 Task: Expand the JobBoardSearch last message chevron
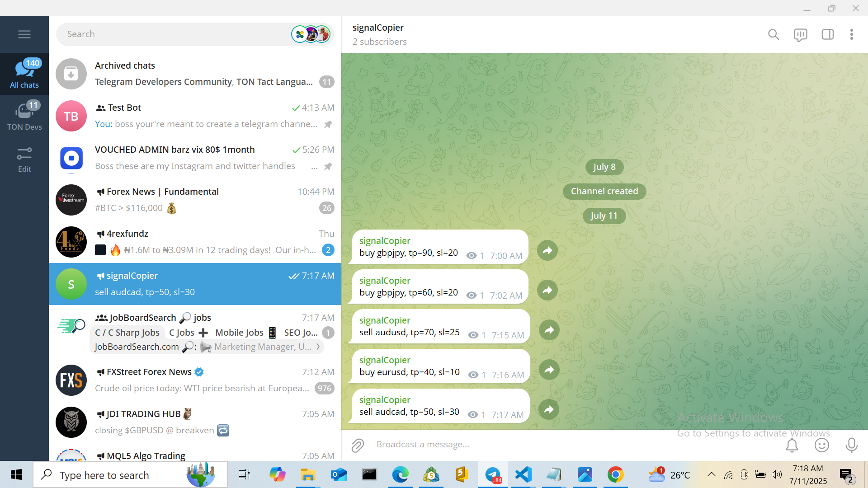pyautogui.click(x=318, y=347)
